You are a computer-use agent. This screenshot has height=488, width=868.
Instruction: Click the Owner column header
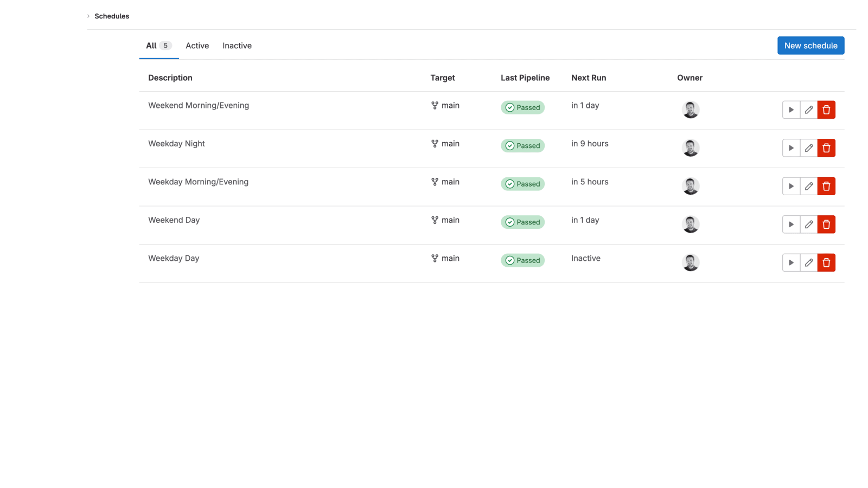pyautogui.click(x=690, y=78)
